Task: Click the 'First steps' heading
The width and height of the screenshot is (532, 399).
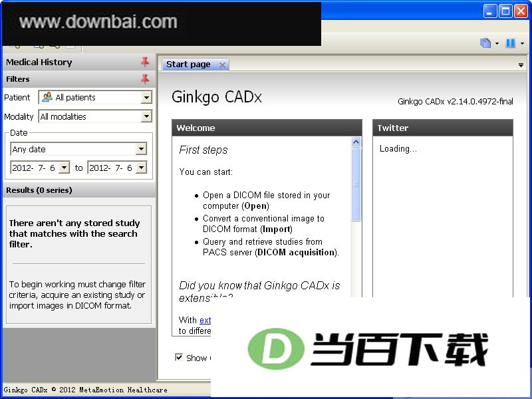Action: pos(203,150)
